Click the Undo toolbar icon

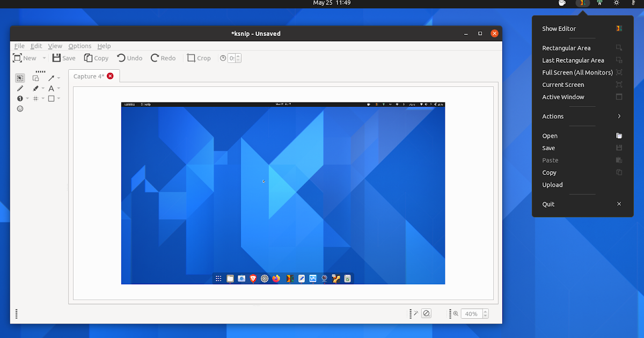tap(129, 57)
